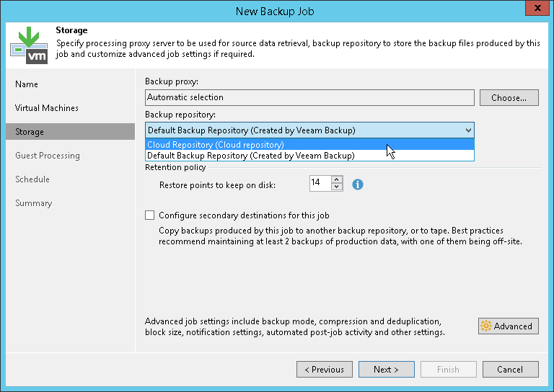Click the blue retention info icon
The image size is (554, 392).
pyautogui.click(x=358, y=184)
